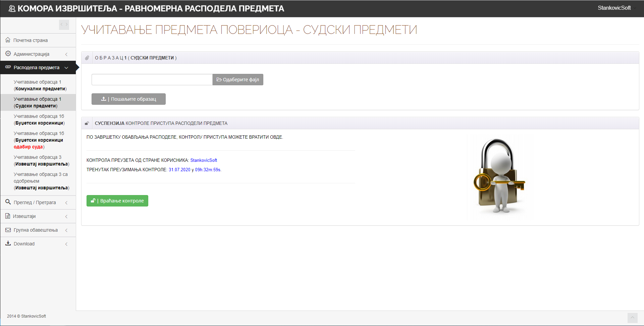Screen dimensions: 644x326
Task: Click the magnifier icon for Преглед / Претрага
Action: point(8,202)
